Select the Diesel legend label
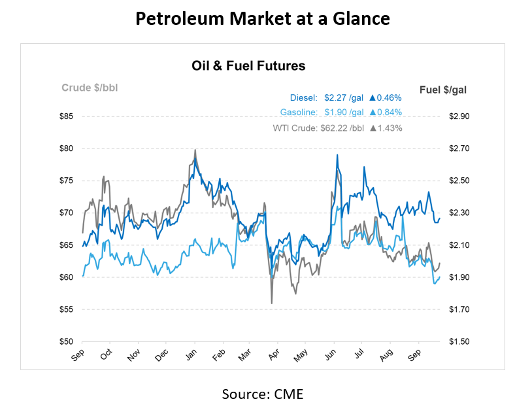This screenshot has height=412, width=532. click(304, 98)
